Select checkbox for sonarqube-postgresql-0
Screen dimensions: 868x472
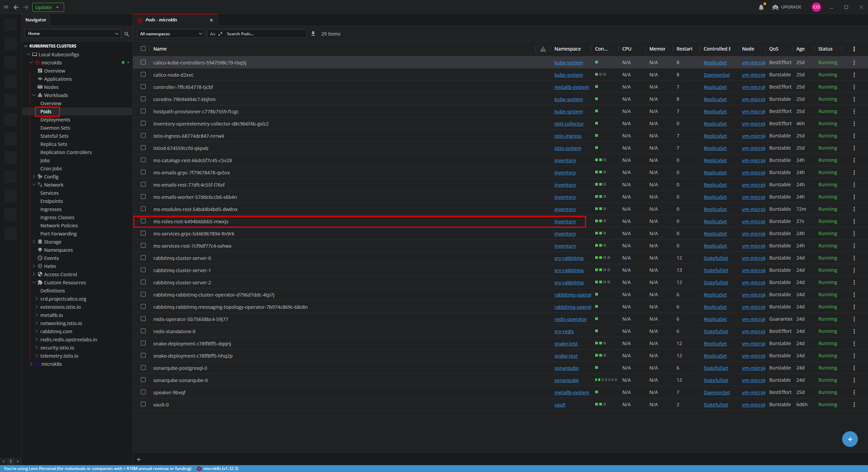(143, 367)
